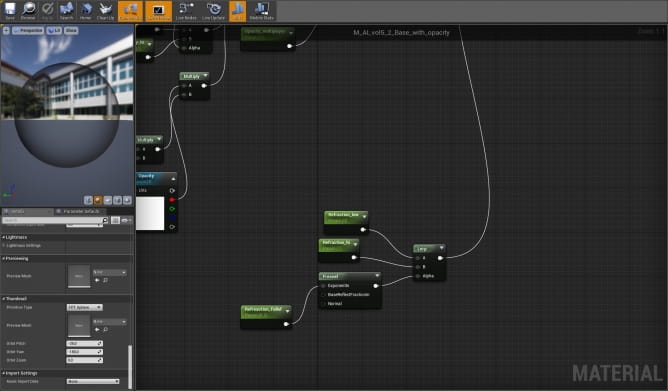Image resolution: width=668 pixels, height=391 pixels.
Task: Switch to the Parameter Defaults tab
Action: coord(80,211)
